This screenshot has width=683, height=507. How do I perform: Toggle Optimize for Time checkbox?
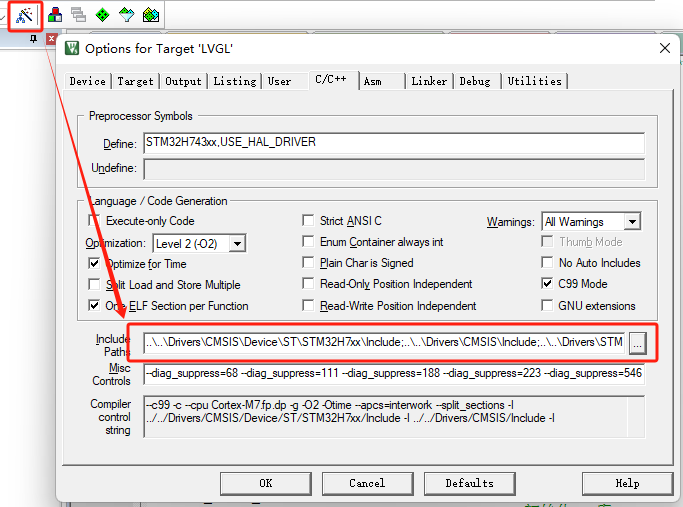(x=94, y=263)
